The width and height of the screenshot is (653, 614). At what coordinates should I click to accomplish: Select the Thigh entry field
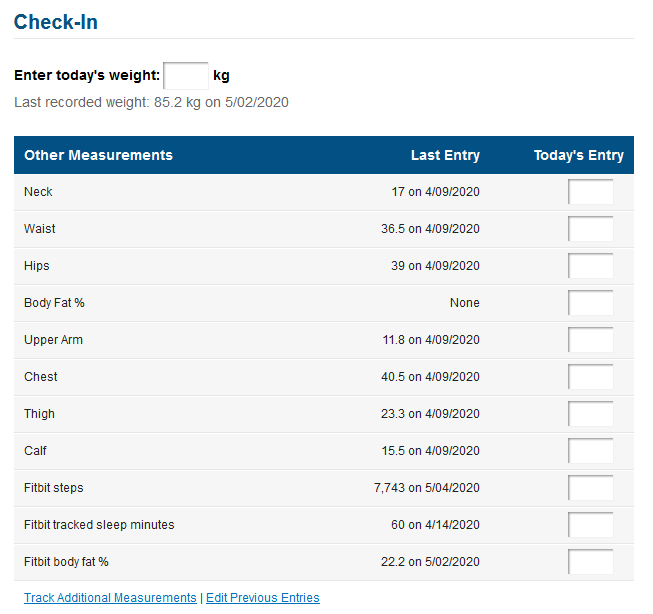(x=591, y=414)
